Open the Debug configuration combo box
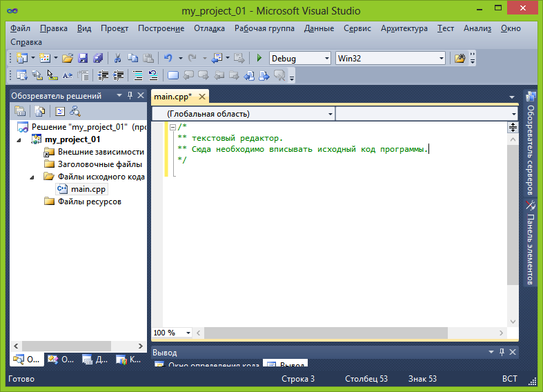Viewport: 543px width, 392px height. (300, 58)
